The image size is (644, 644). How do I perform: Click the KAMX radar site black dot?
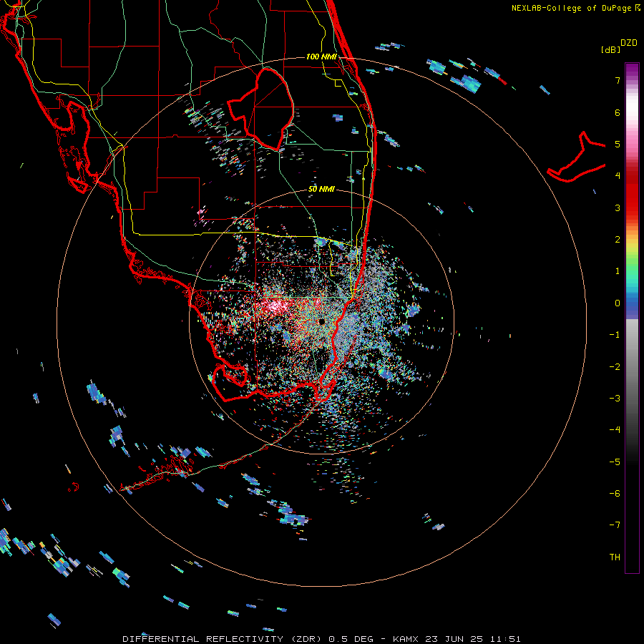pos(321,321)
